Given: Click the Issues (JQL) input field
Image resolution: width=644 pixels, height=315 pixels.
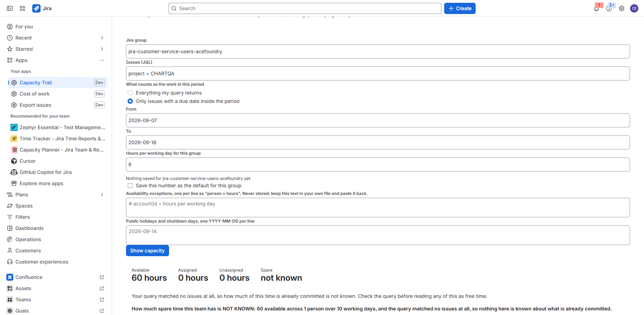Looking at the screenshot, I should [378, 73].
